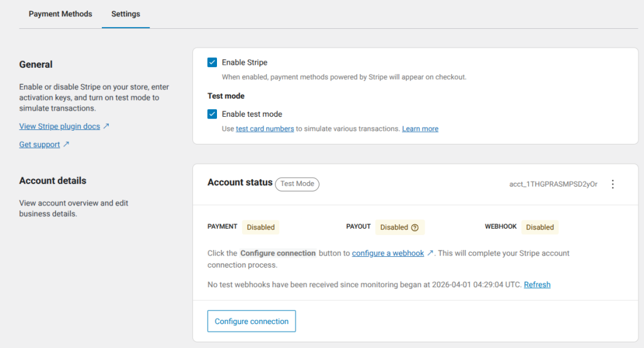Click the Test Mode badge
Viewport: 644px width, 348px height.
pyautogui.click(x=297, y=184)
